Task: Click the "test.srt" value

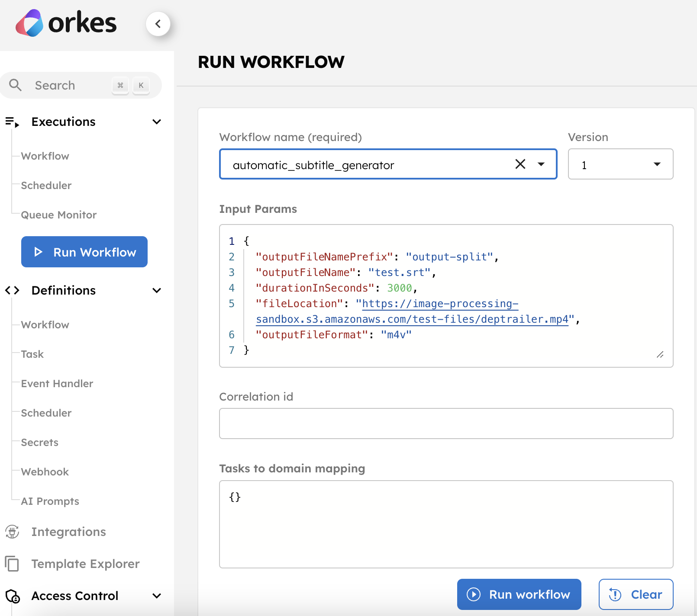Action: tap(399, 273)
